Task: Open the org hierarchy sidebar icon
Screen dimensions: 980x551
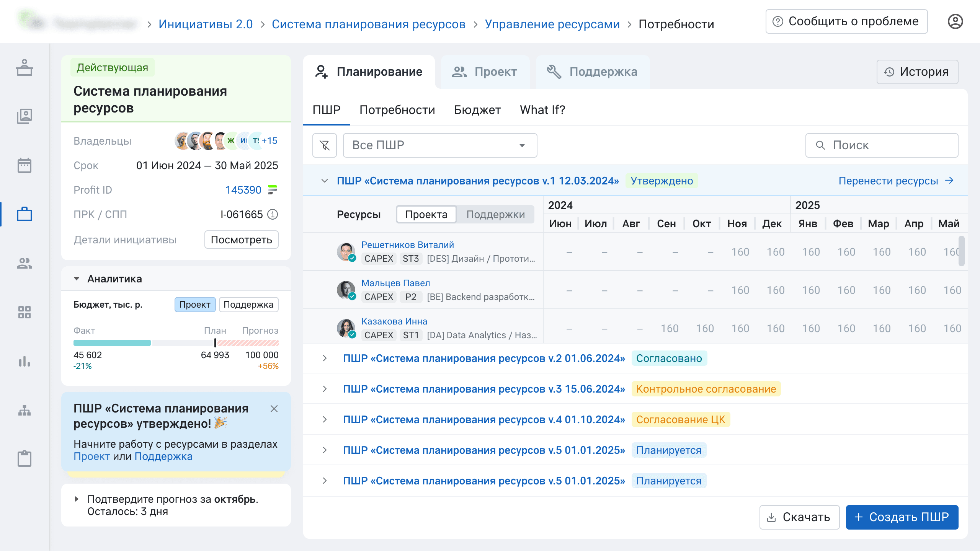Action: pos(24,410)
